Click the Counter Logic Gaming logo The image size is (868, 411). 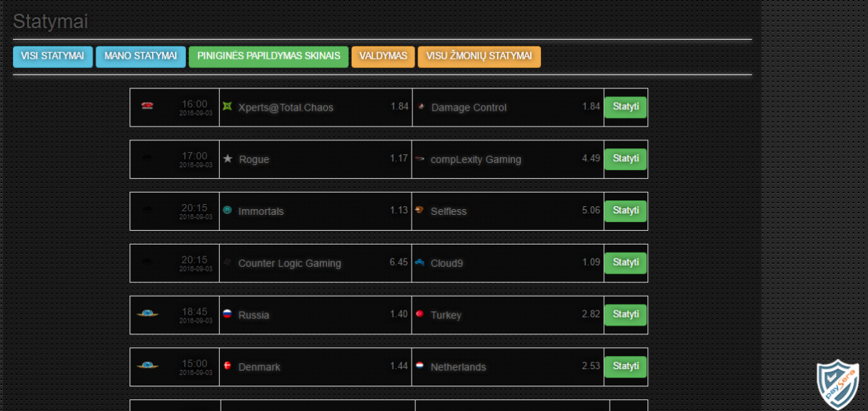[x=227, y=263]
